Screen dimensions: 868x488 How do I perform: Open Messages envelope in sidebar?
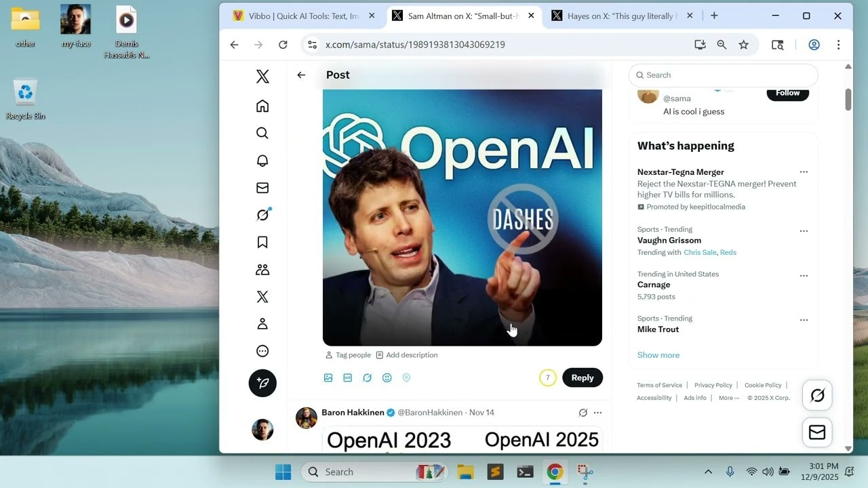[262, 188]
